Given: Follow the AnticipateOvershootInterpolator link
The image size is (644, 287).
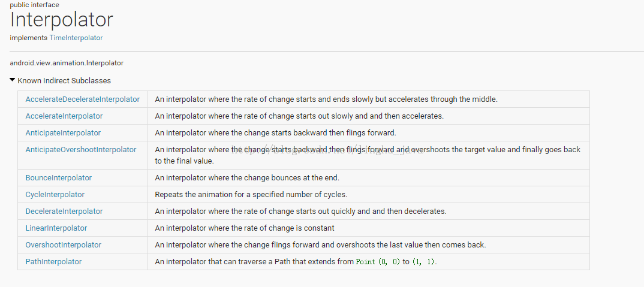Looking at the screenshot, I should click(x=80, y=149).
